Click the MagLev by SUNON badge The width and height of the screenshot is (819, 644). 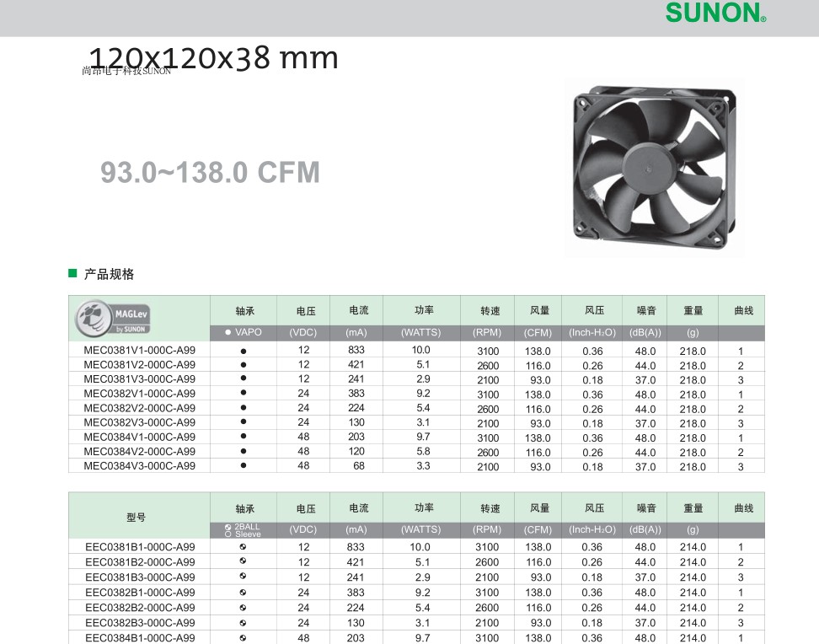click(113, 318)
